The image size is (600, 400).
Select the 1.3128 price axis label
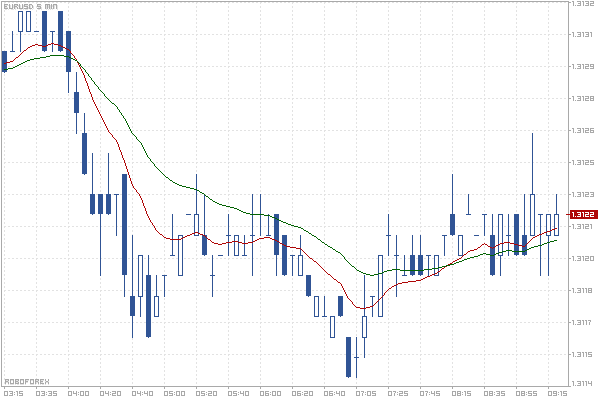(x=583, y=99)
